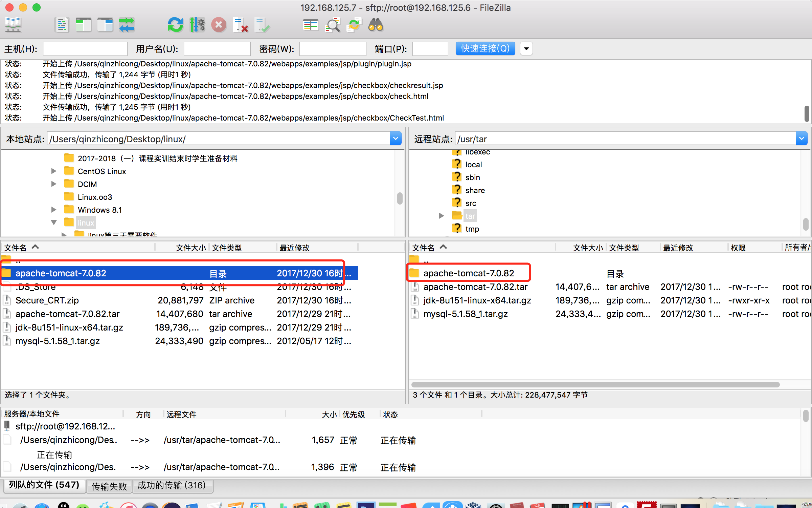Click remote file list horizontal scrollbar
The image size is (812, 508).
click(595, 385)
